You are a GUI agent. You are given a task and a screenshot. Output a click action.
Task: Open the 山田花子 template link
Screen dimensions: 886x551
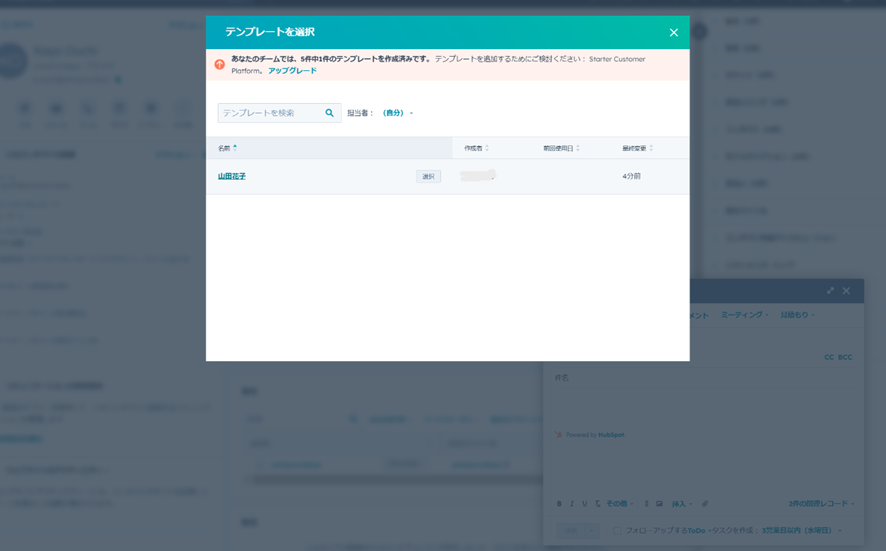232,176
